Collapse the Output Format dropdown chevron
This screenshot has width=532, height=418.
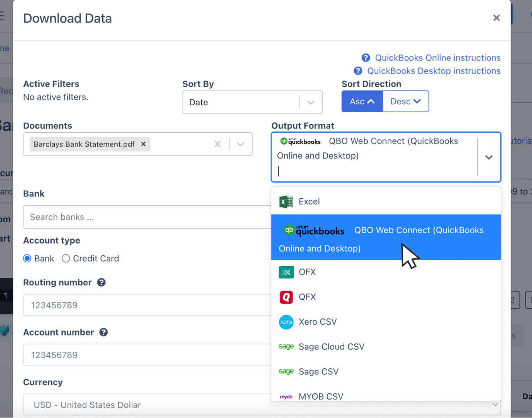pyautogui.click(x=489, y=157)
